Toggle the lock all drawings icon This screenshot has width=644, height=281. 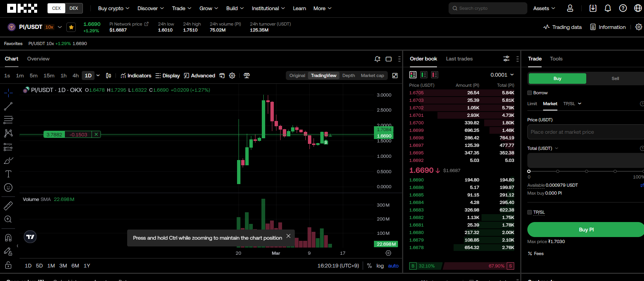(8, 265)
